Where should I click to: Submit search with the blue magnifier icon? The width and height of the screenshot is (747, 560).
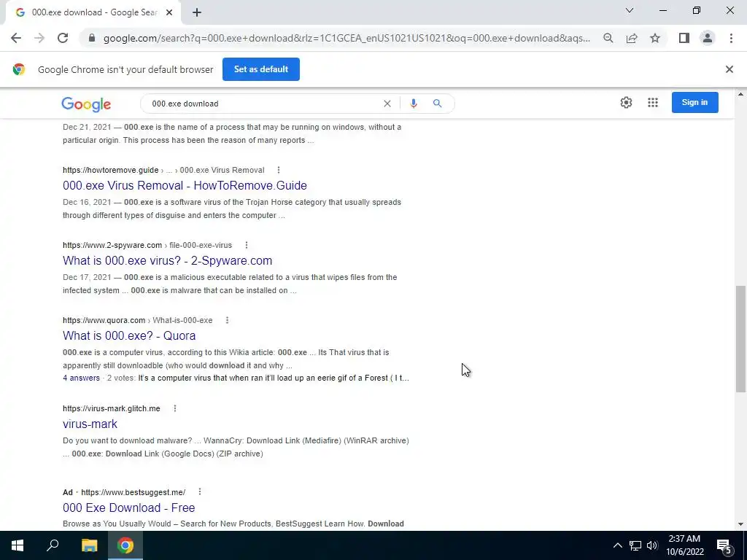click(438, 104)
